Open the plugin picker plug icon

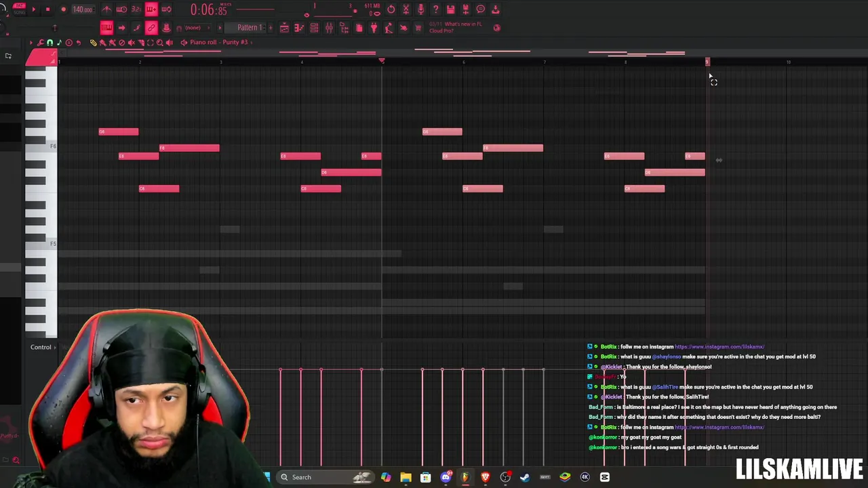coord(374,28)
